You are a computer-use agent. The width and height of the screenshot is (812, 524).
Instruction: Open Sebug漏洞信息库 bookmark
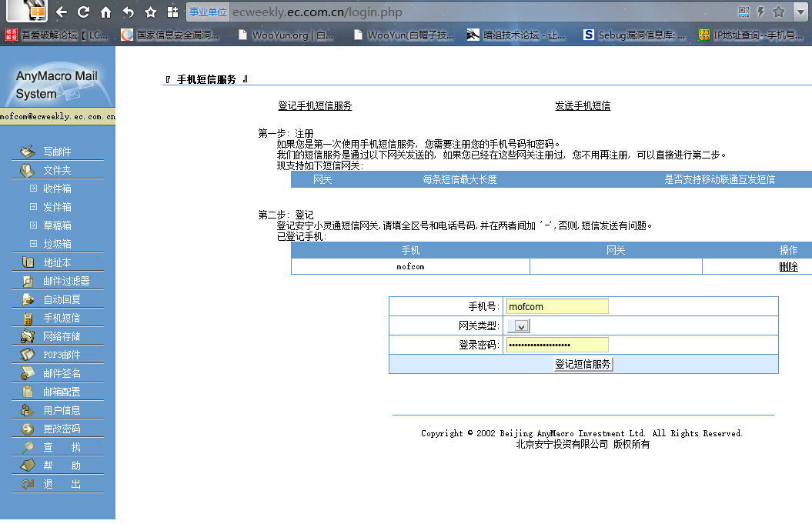point(634,35)
